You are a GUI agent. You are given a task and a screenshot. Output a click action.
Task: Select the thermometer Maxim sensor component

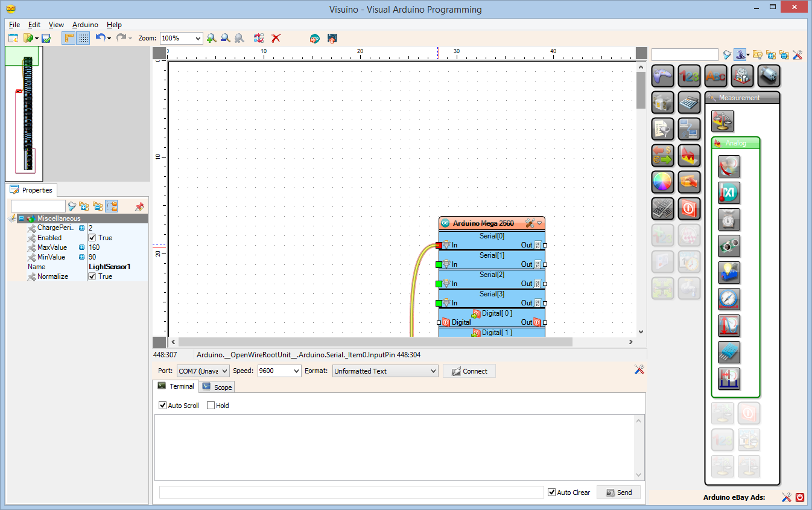(x=729, y=193)
